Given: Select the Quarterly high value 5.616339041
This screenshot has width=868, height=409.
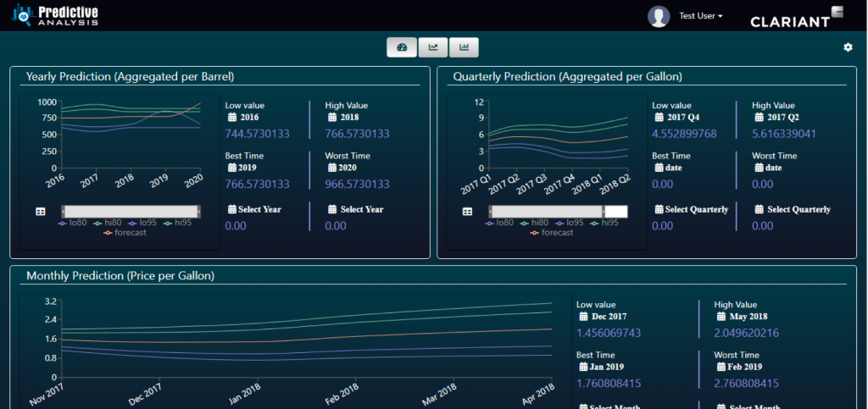Looking at the screenshot, I should pos(784,134).
